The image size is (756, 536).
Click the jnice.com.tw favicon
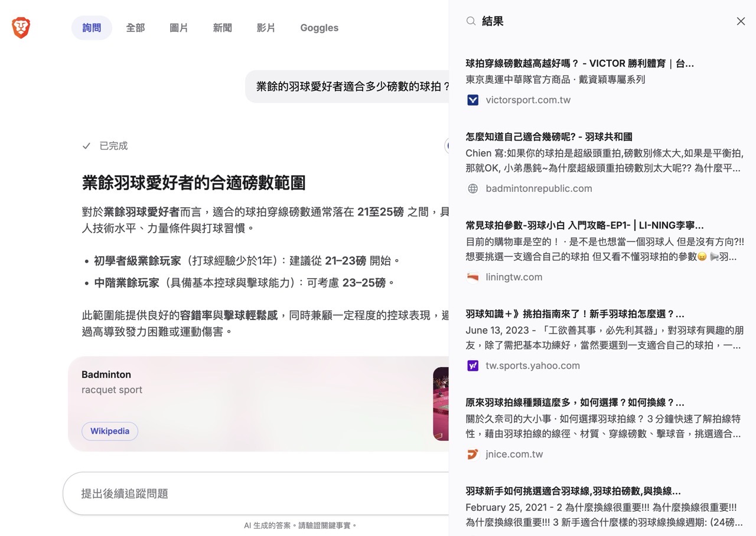pos(472,454)
